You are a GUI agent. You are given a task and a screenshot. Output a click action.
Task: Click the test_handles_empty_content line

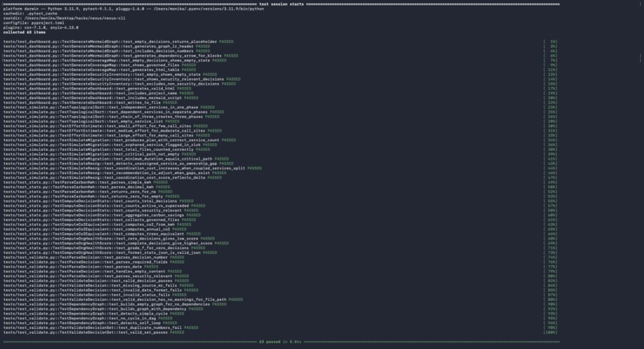pyautogui.click(x=93, y=272)
